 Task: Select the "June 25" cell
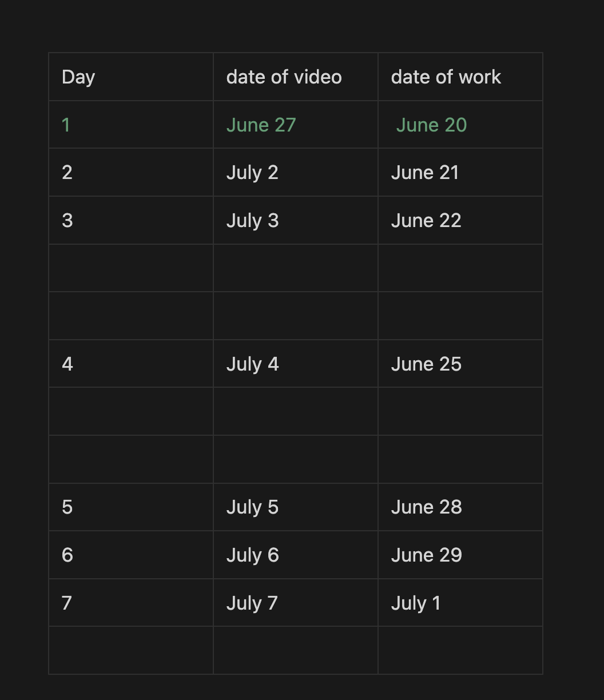coord(426,364)
